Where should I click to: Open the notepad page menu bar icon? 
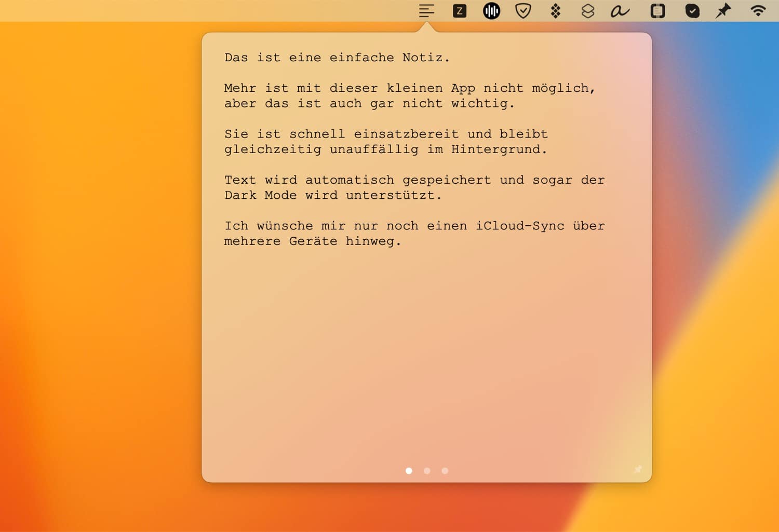pos(657,11)
